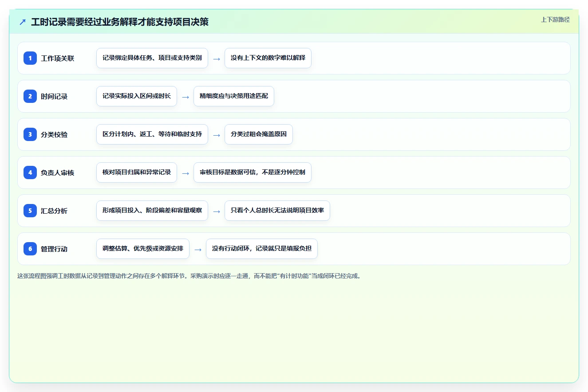Click the arrow in the 管理行动 row
This screenshot has height=392, width=588.
pyautogui.click(x=198, y=249)
